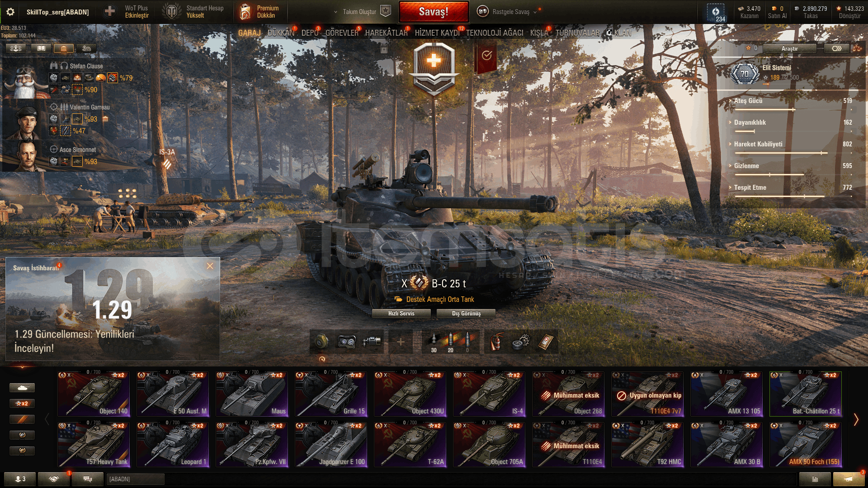Open the contacts handshake icon
This screenshot has height=488, width=868.
tap(54, 479)
